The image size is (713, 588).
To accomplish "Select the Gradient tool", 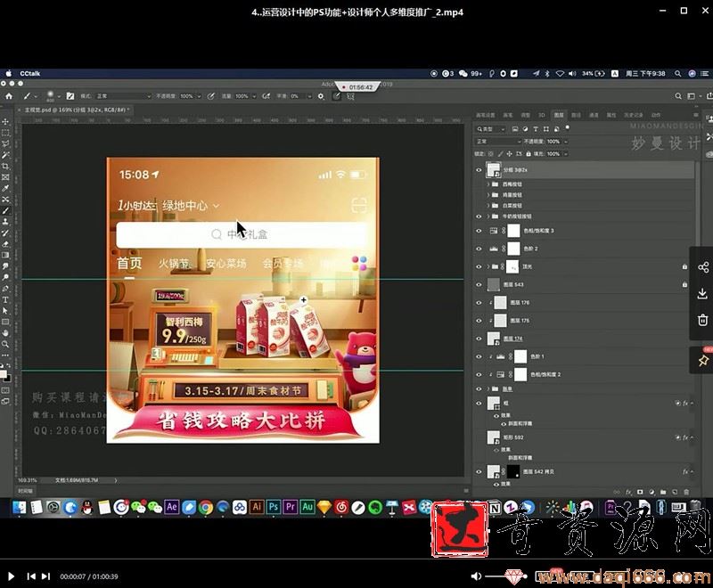I will (x=5, y=255).
